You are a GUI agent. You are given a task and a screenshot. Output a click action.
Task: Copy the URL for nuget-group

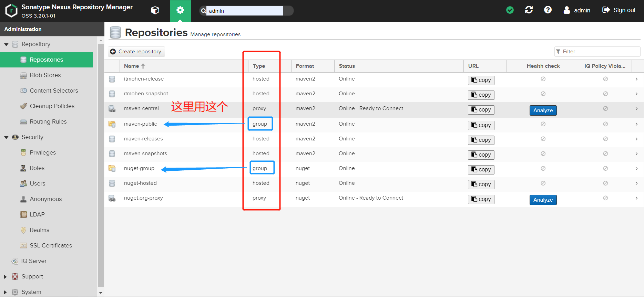(x=481, y=170)
